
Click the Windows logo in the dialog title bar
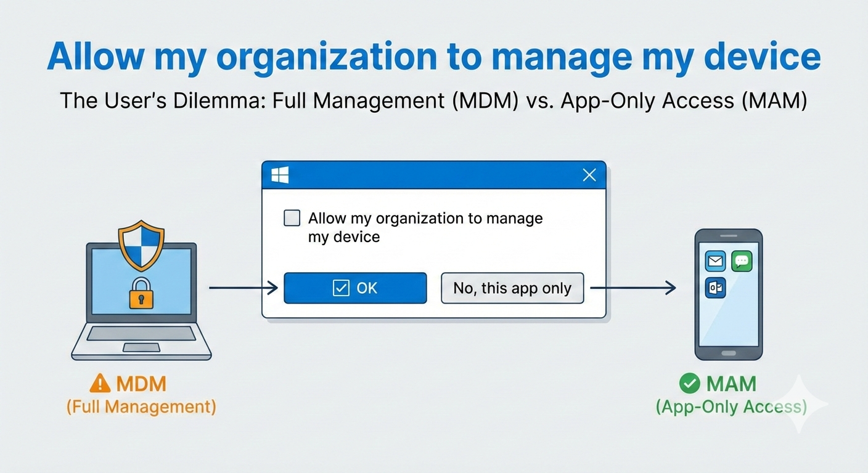click(280, 174)
